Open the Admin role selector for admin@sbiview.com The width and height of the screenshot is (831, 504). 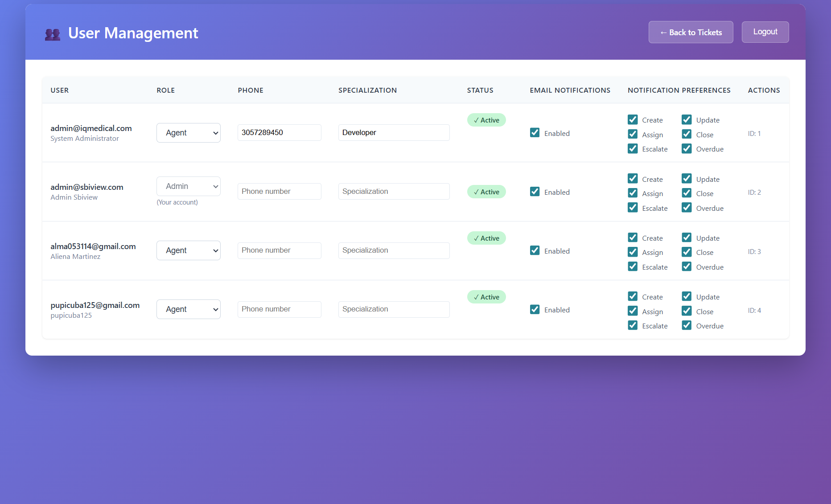tap(188, 186)
